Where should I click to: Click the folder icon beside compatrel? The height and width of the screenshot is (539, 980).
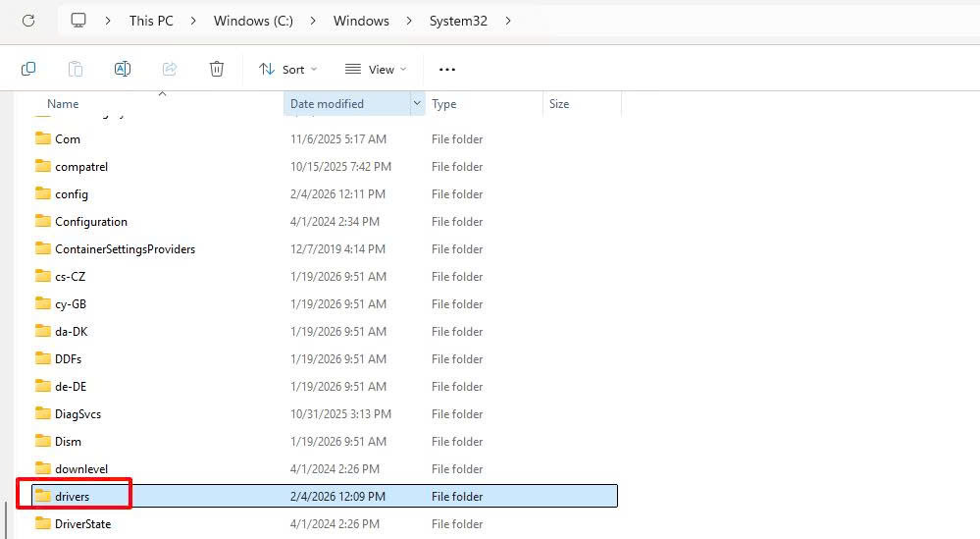click(43, 166)
